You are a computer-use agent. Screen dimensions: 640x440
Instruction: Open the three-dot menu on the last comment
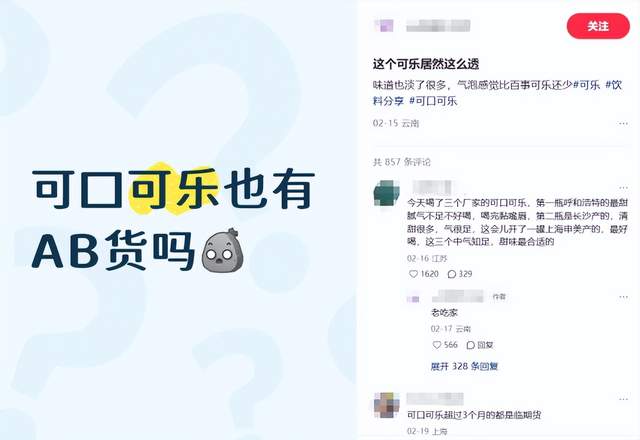point(623,399)
